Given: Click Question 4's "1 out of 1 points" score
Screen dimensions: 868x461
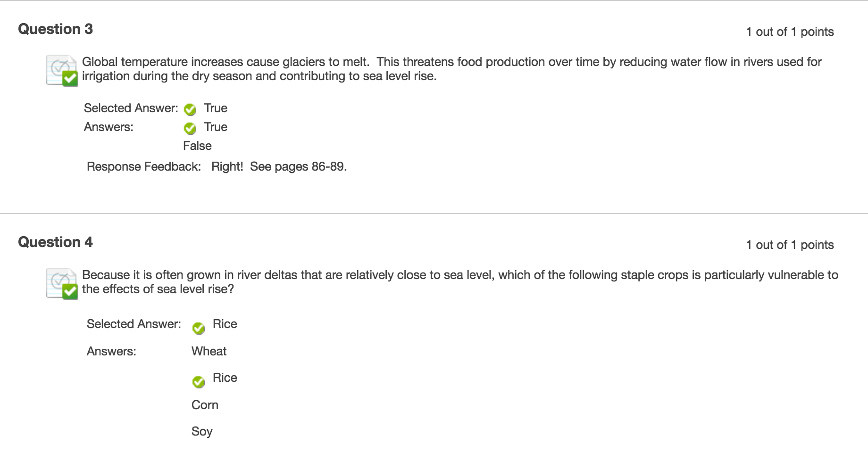Looking at the screenshot, I should click(x=790, y=245).
